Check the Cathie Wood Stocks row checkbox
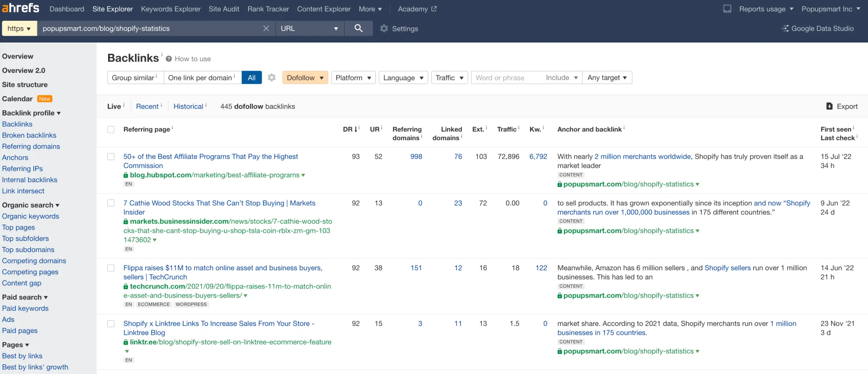The height and width of the screenshot is (374, 868). click(x=111, y=203)
